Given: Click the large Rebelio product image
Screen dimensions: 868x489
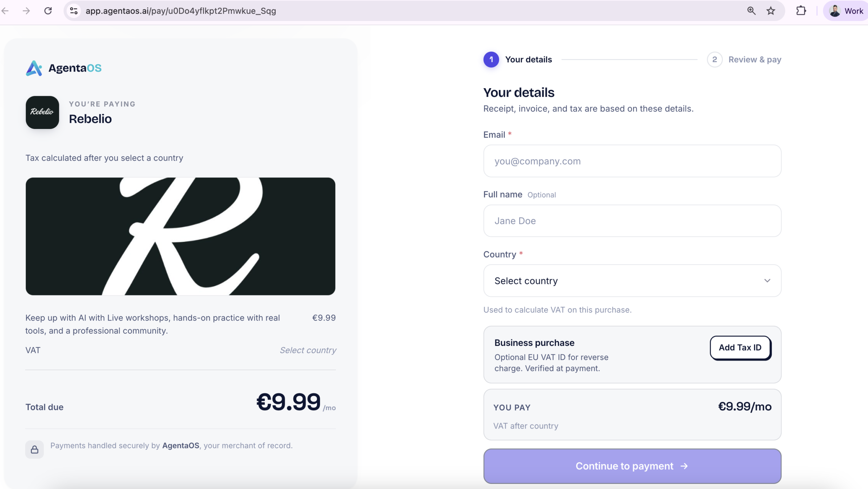Looking at the screenshot, I should (x=180, y=236).
